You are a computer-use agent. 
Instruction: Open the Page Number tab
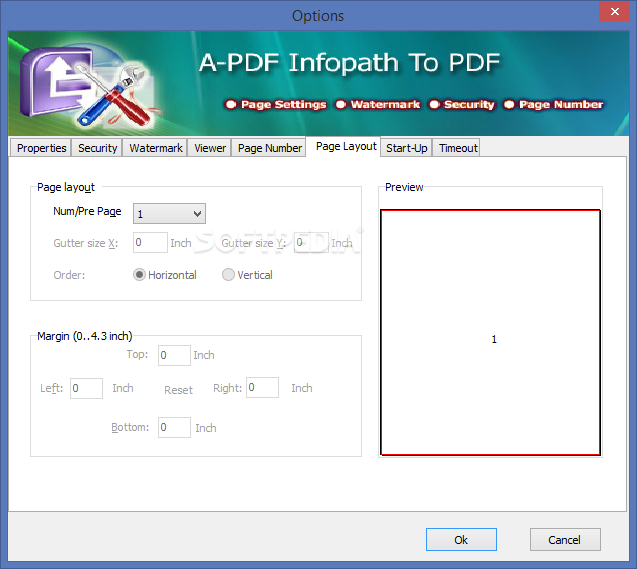[x=270, y=148]
